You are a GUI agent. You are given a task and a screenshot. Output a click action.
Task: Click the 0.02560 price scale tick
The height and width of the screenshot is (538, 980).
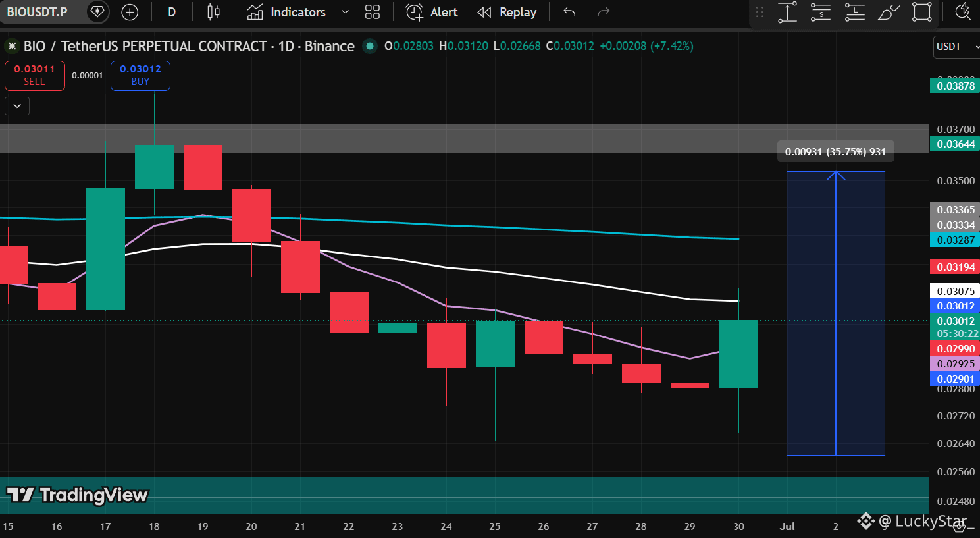click(956, 472)
